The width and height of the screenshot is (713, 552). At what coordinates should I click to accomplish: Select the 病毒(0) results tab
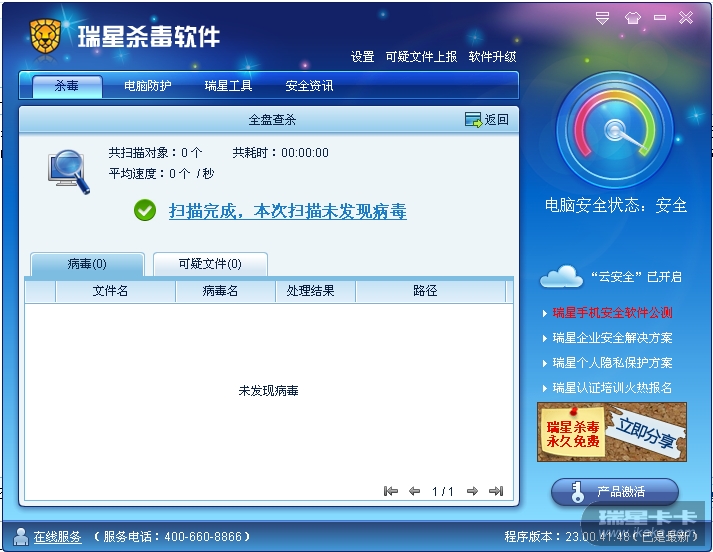(x=87, y=264)
